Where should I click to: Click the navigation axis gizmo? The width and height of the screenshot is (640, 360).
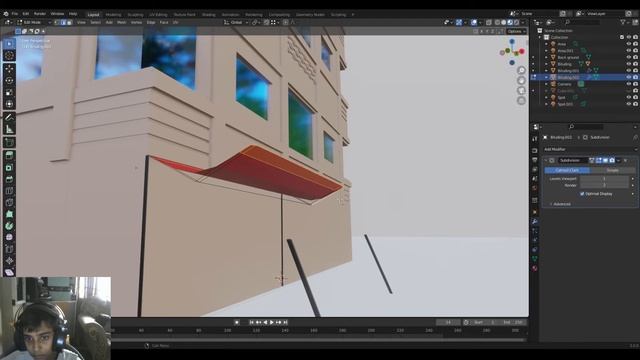512,52
